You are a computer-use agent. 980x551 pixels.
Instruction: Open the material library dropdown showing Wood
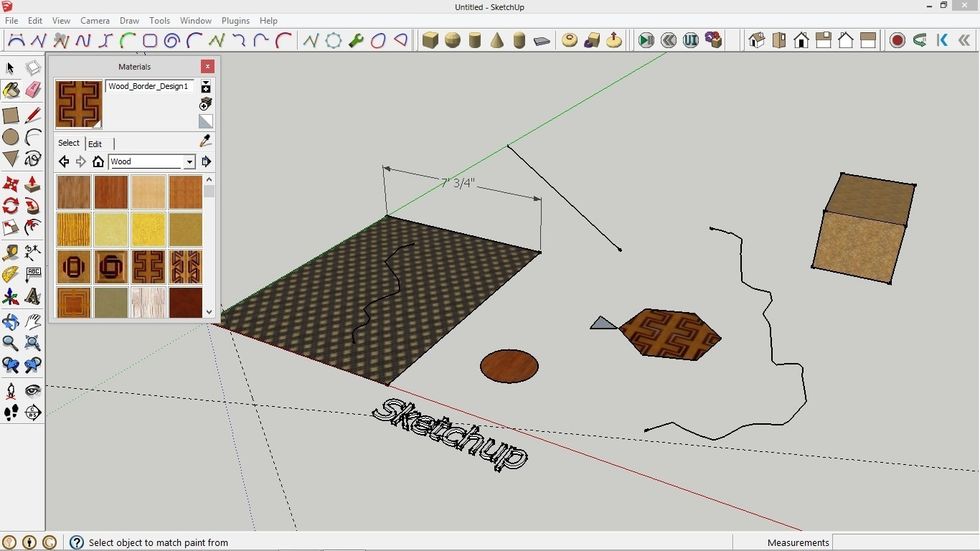click(x=152, y=162)
